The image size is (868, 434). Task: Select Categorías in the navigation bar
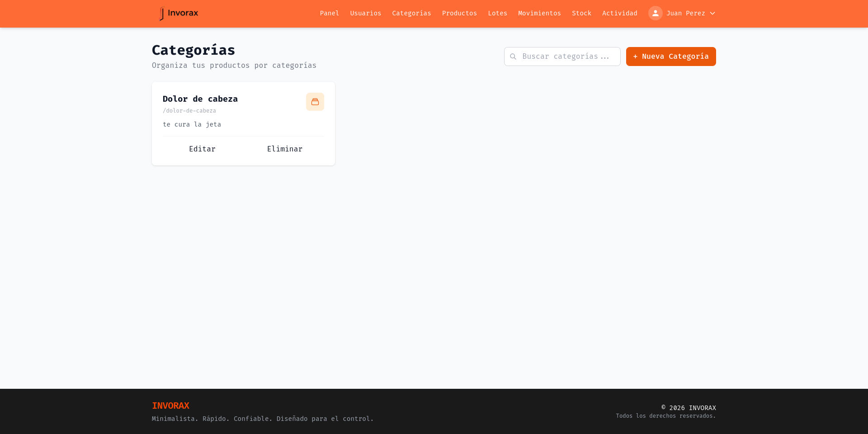412,13
